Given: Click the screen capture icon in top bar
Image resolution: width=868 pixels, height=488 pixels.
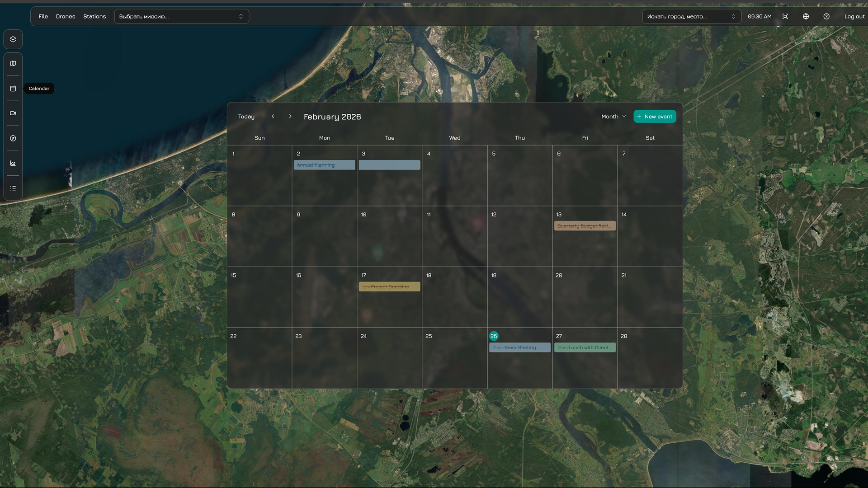Looking at the screenshot, I should (785, 16).
